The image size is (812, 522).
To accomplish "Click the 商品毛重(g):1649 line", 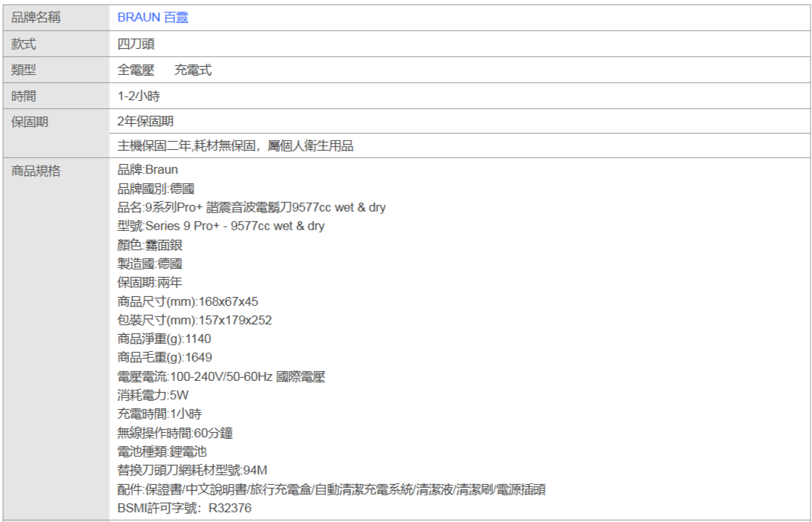I will [165, 357].
